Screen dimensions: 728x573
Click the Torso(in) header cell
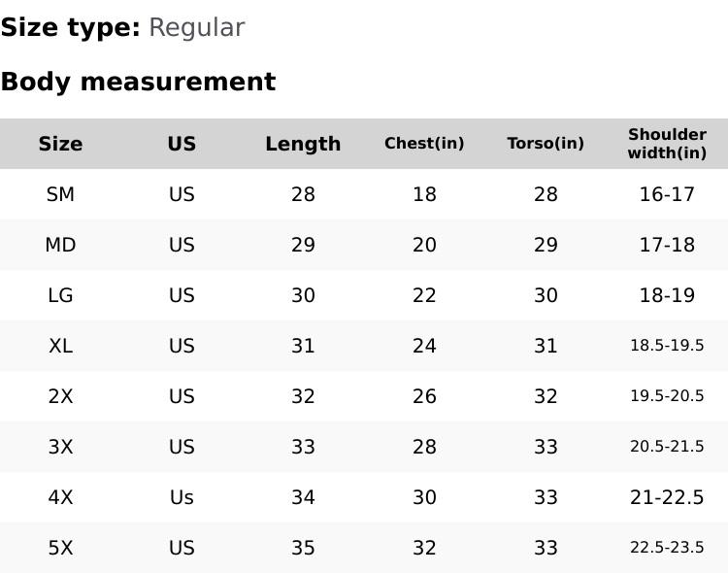[546, 144]
